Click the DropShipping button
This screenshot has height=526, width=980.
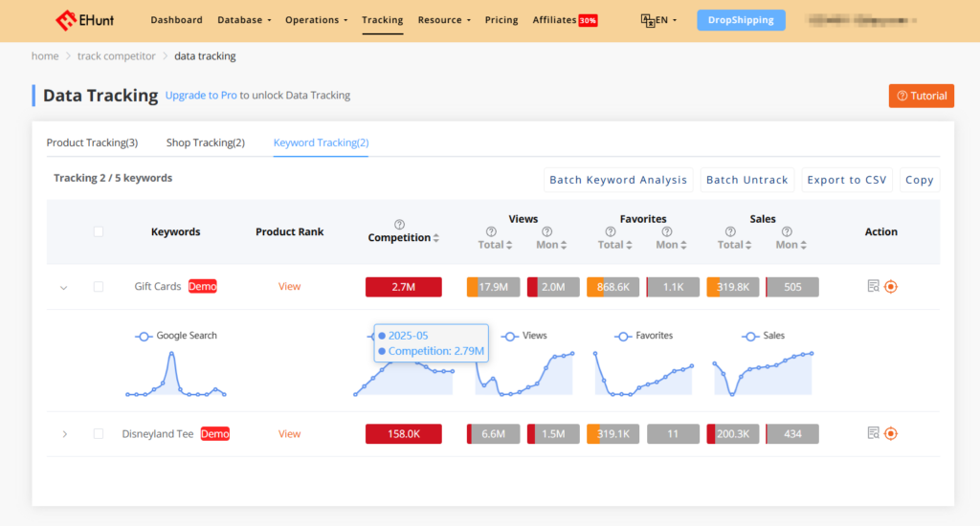click(741, 20)
